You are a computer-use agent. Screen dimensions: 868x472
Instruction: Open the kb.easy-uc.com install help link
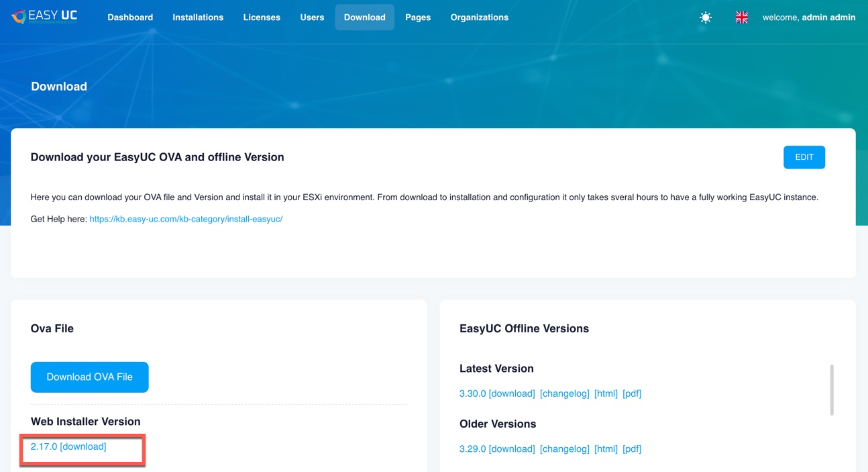pyautogui.click(x=186, y=219)
